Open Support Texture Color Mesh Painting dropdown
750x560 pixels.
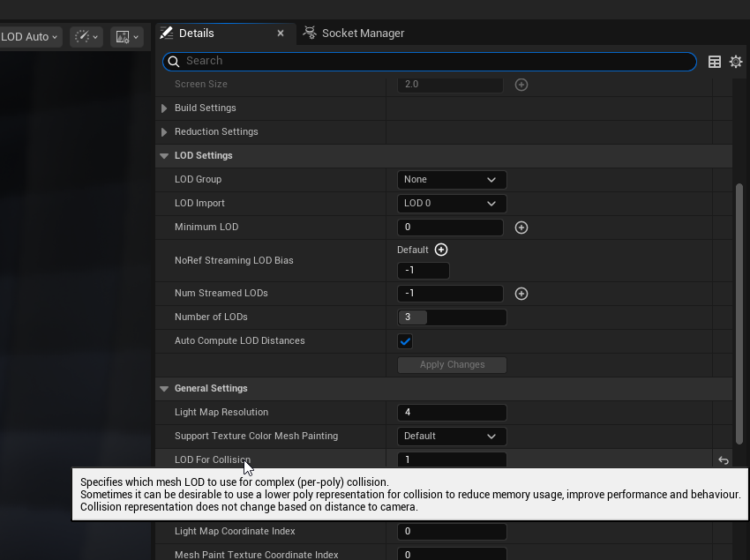click(452, 437)
